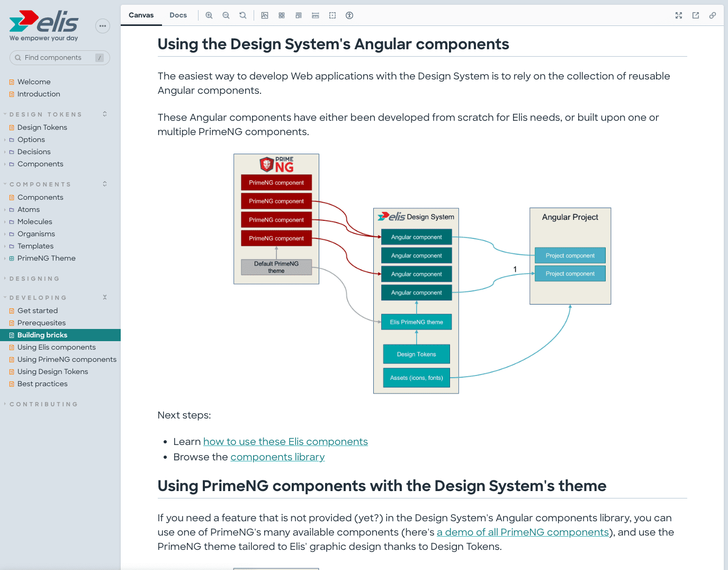
Task: Collapse the COMPONENTS section heading
Action: tap(40, 184)
